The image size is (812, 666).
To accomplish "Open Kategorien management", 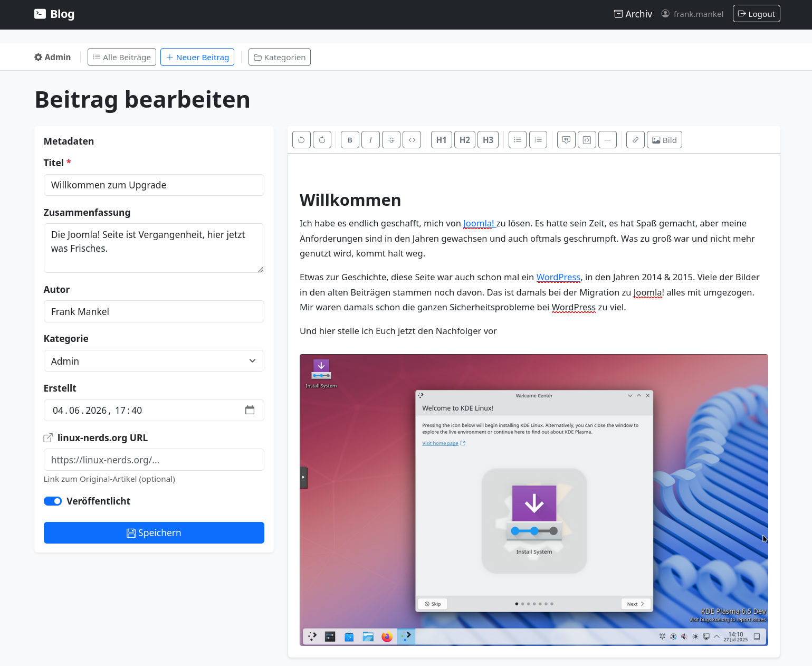I will point(280,57).
